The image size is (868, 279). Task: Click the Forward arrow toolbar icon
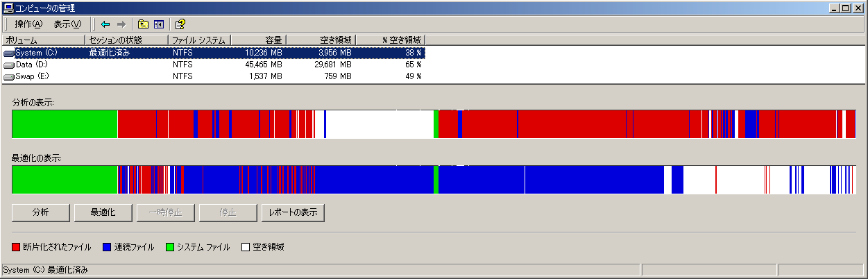pos(121,24)
